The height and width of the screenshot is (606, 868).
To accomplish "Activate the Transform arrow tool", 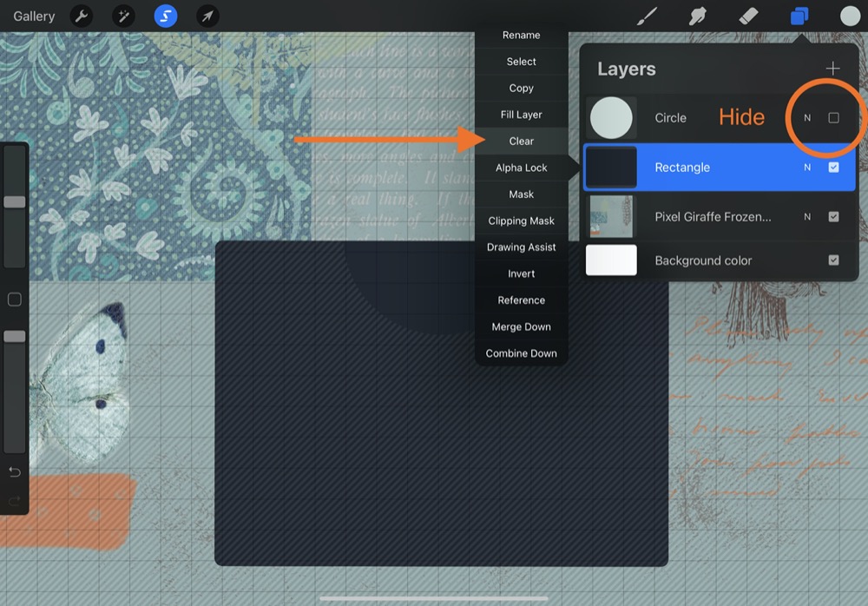I will 207,16.
